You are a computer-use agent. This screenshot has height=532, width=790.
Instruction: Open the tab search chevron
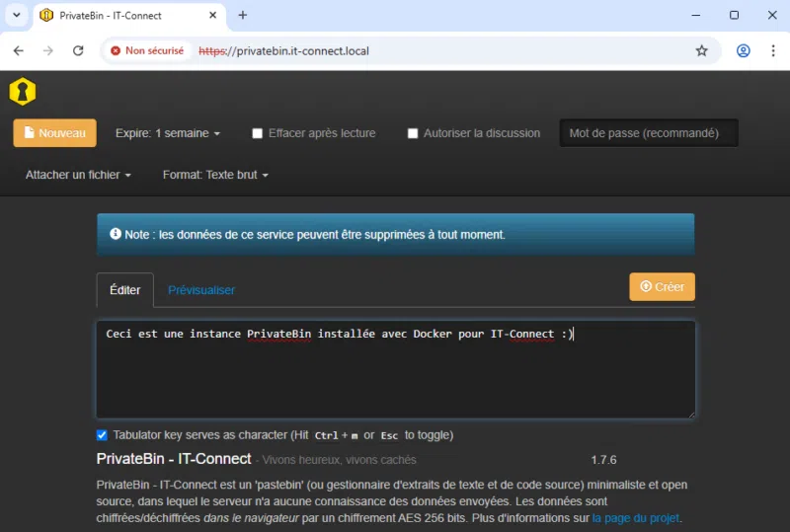click(17, 15)
